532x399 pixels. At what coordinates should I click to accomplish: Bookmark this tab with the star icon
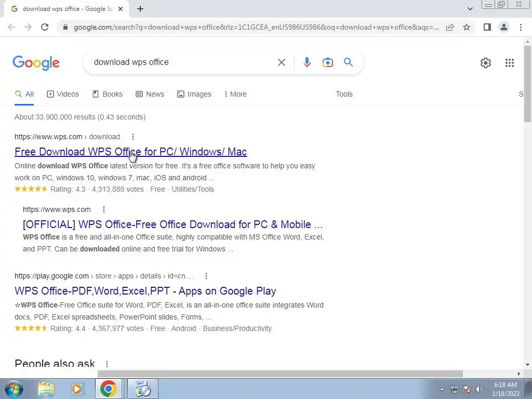467,27
